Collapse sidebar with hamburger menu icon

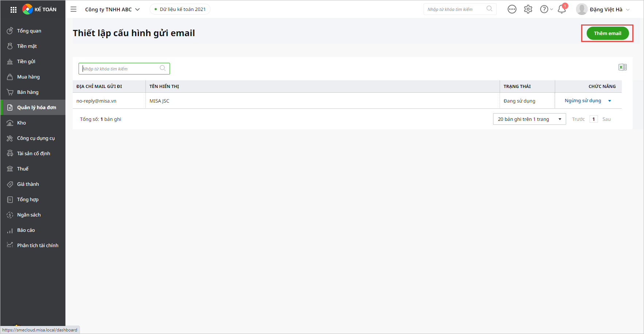click(x=73, y=9)
